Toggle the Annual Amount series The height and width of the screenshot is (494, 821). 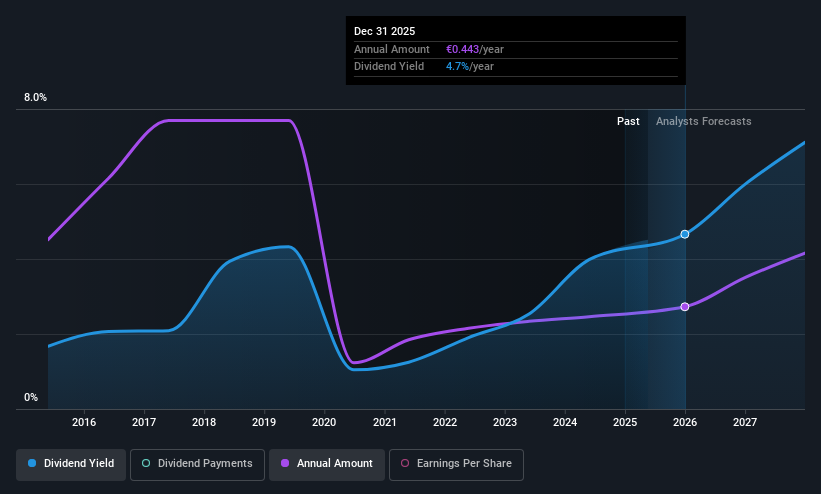(x=327, y=464)
